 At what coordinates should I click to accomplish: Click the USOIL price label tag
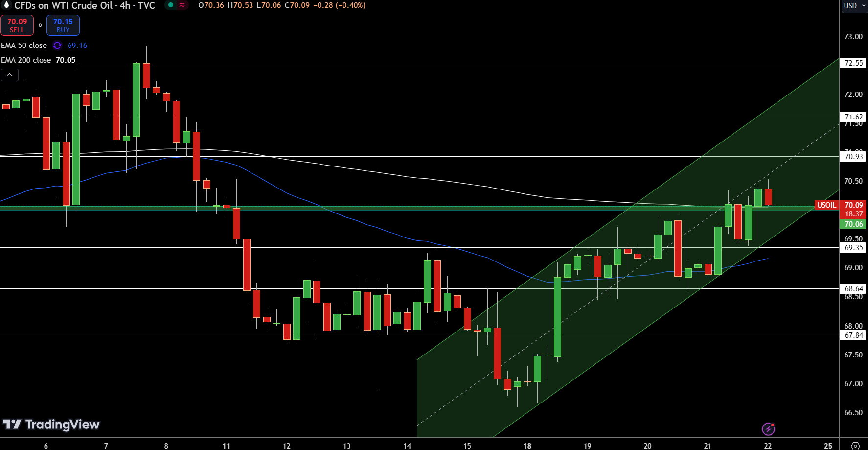click(x=826, y=205)
